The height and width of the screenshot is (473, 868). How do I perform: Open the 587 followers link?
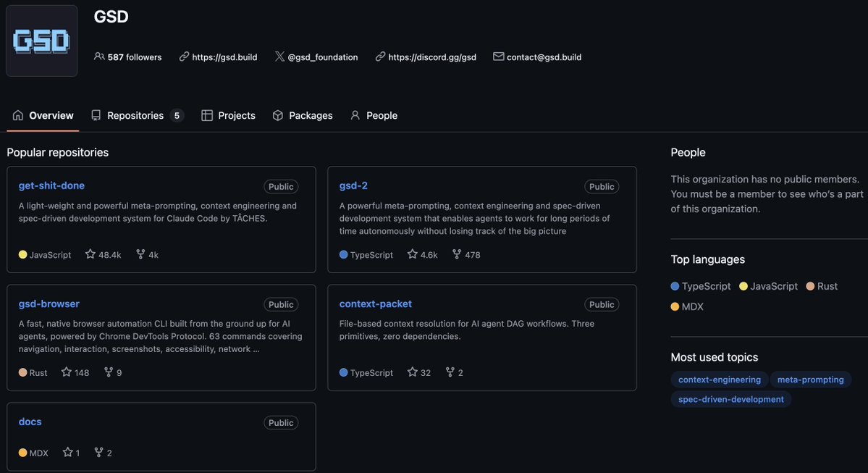point(135,57)
